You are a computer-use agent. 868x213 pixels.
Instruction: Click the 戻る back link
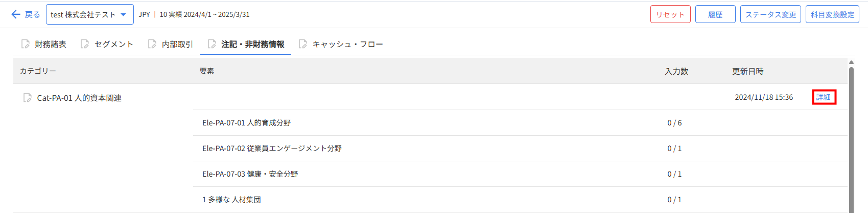(32, 14)
